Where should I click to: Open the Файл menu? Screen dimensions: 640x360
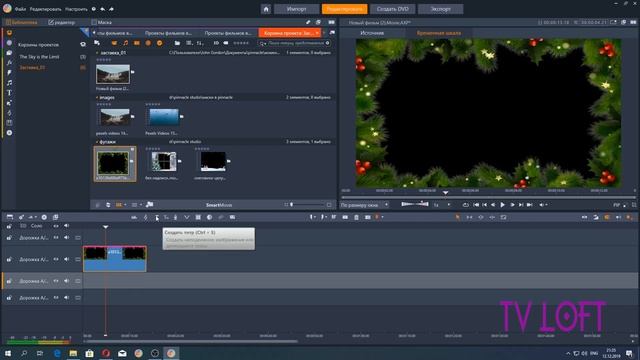(20, 9)
